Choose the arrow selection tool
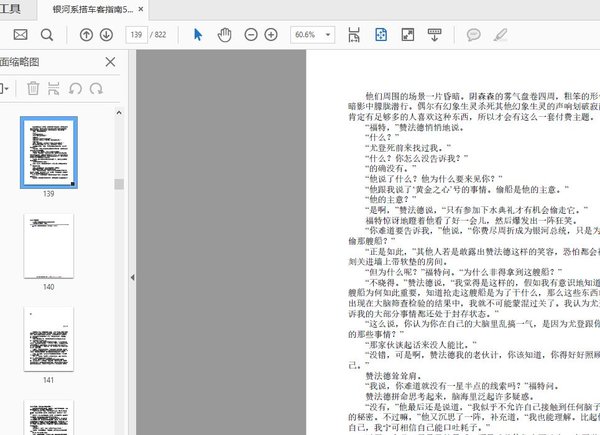This screenshot has height=435, width=600. [198, 35]
